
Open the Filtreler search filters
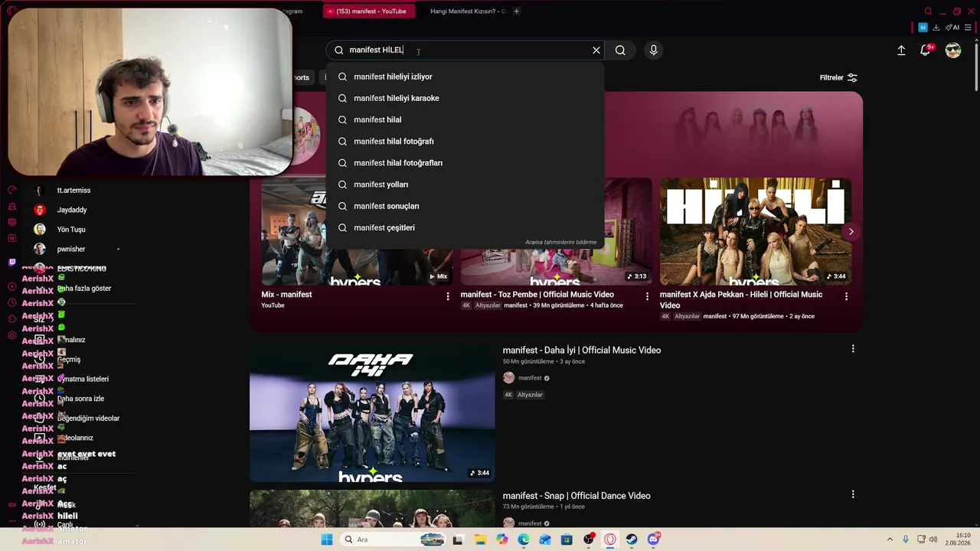[838, 78]
